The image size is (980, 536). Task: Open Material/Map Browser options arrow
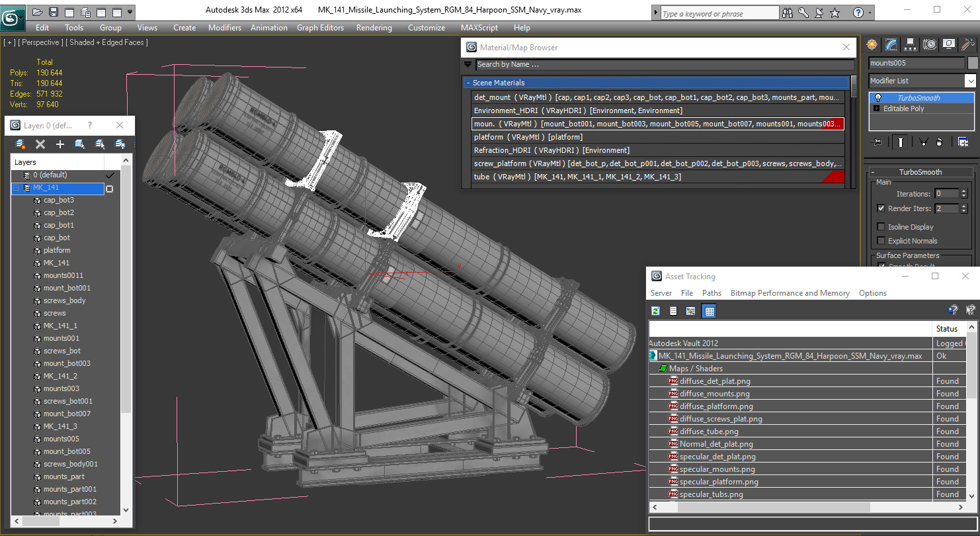468,64
